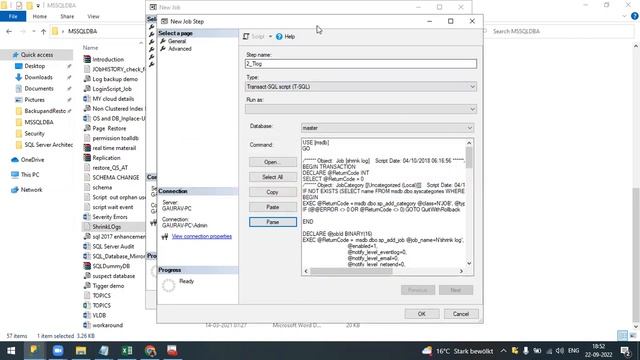Select Quick access in navigation pane
The width and height of the screenshot is (640, 360).
tap(37, 55)
